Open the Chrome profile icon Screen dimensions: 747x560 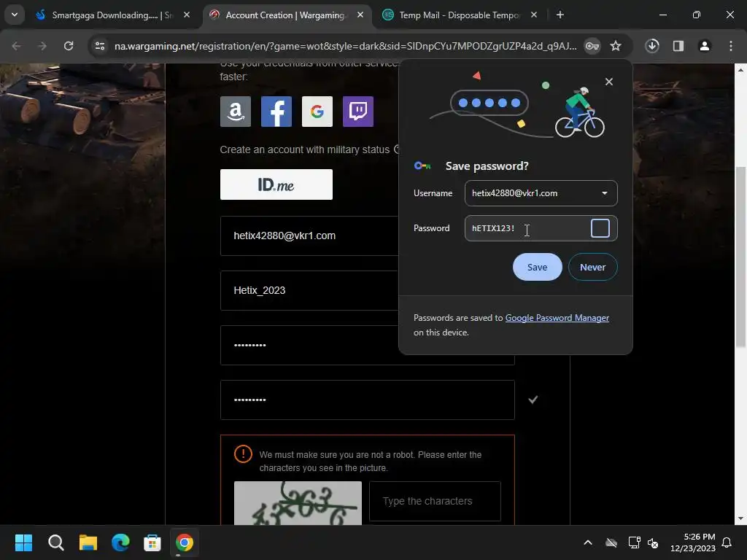click(705, 46)
